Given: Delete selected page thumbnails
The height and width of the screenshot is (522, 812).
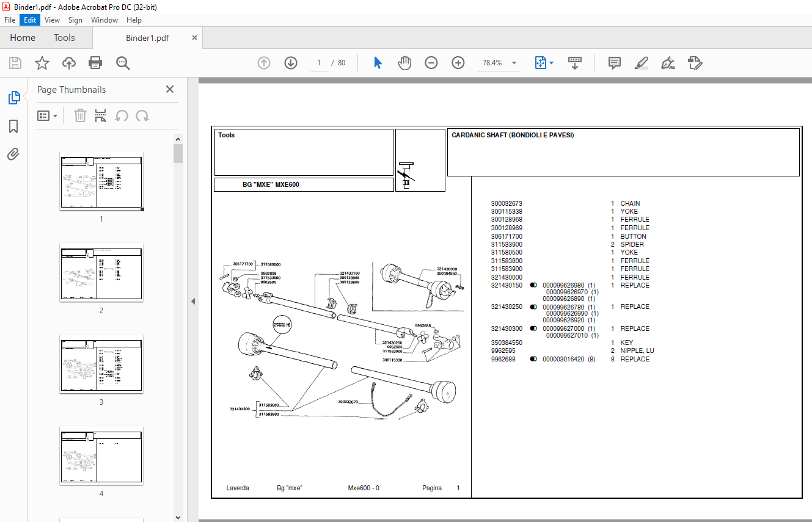Looking at the screenshot, I should (x=80, y=115).
